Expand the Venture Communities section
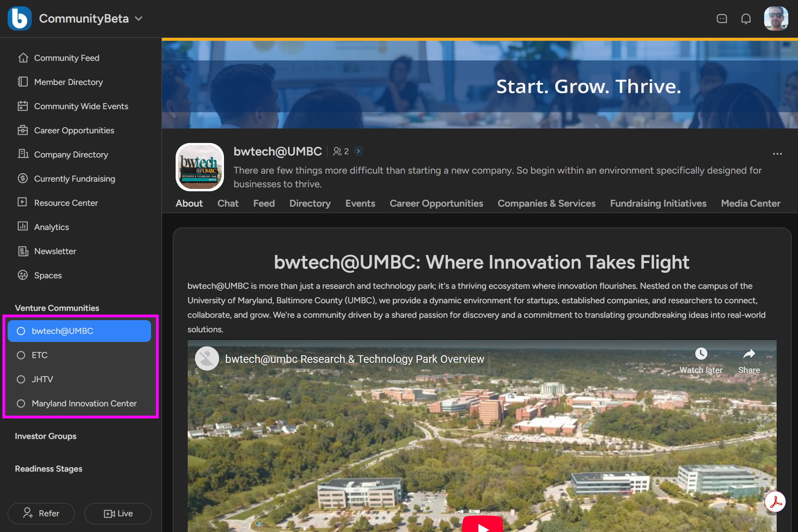This screenshot has width=798, height=532. click(x=57, y=308)
